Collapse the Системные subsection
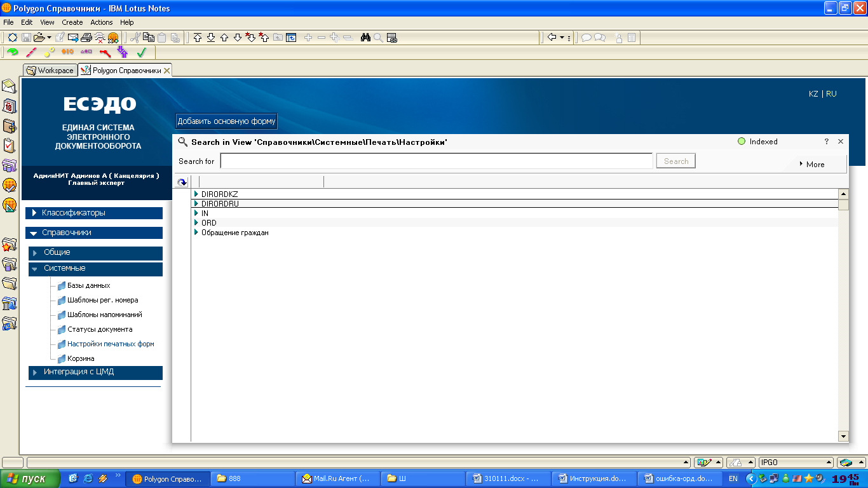Screen dimensions: 868x488 tap(95, 269)
